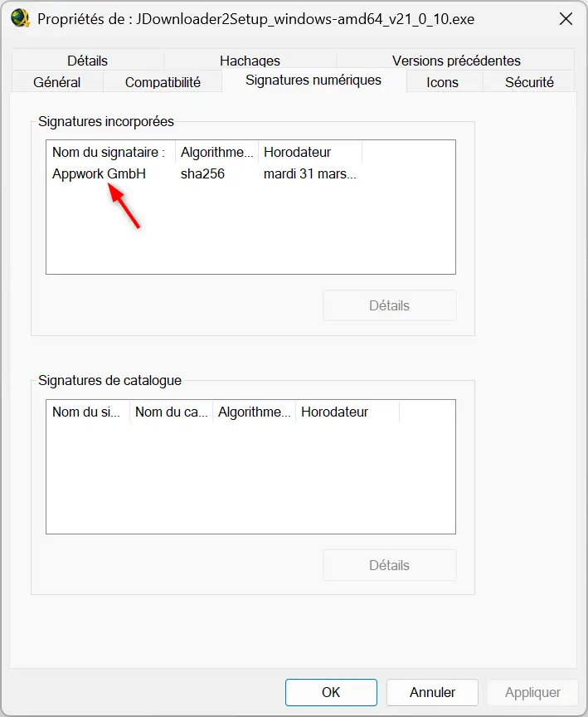Click Algorithme header in Signatures de catalogue
588x717 pixels.
point(255,412)
